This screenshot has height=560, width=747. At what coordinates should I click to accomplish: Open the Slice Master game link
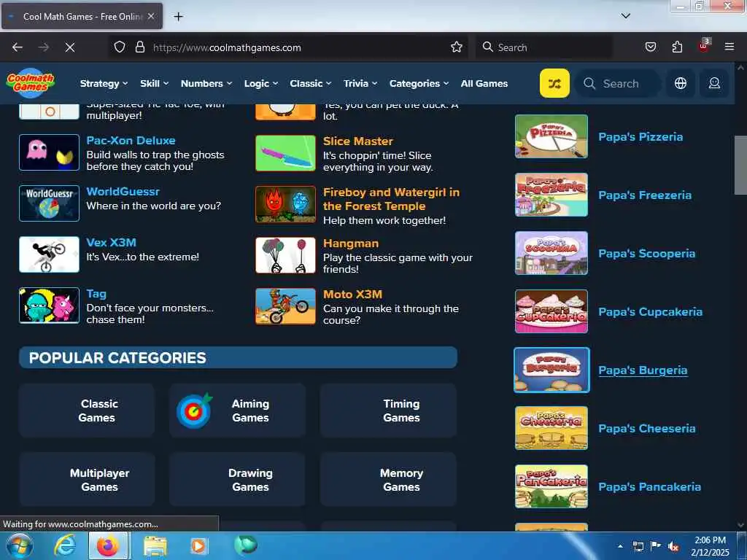pyautogui.click(x=357, y=141)
